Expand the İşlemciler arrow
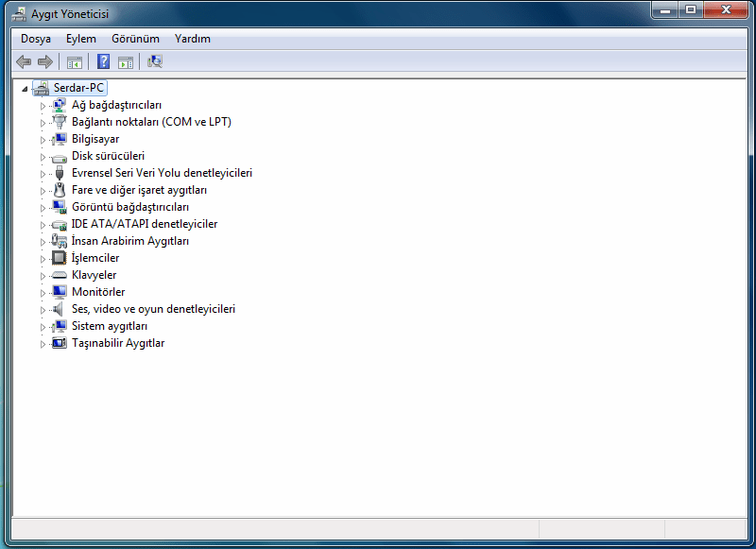 [x=43, y=259]
